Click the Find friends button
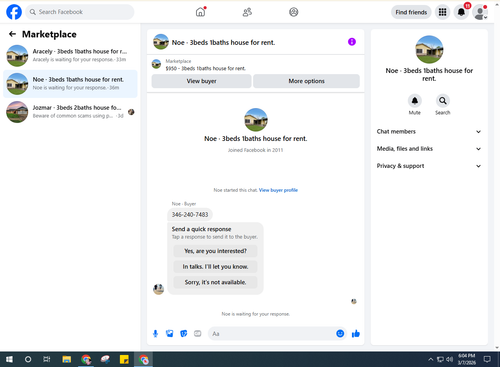This screenshot has height=367, width=500. [411, 12]
